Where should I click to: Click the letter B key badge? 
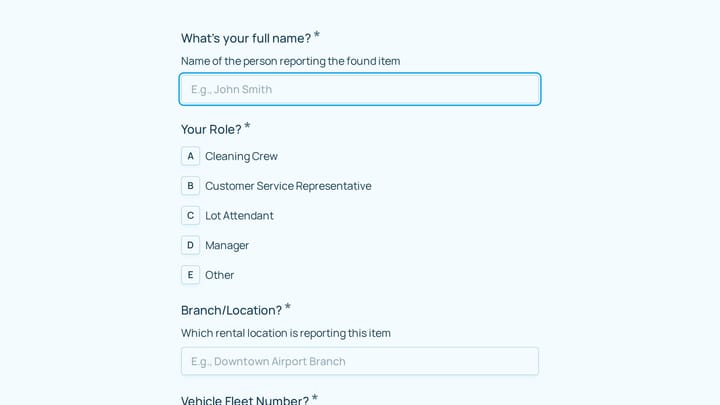pyautogui.click(x=190, y=186)
